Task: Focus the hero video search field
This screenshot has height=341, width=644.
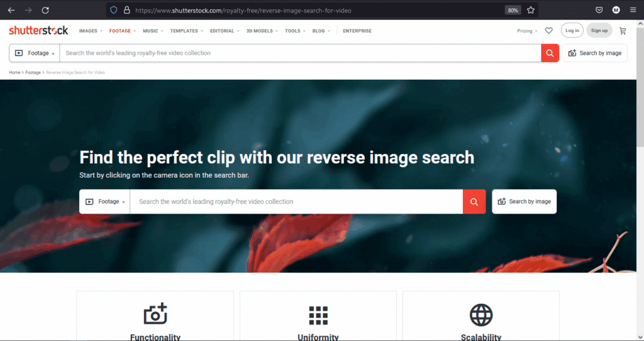Action: coord(297,202)
